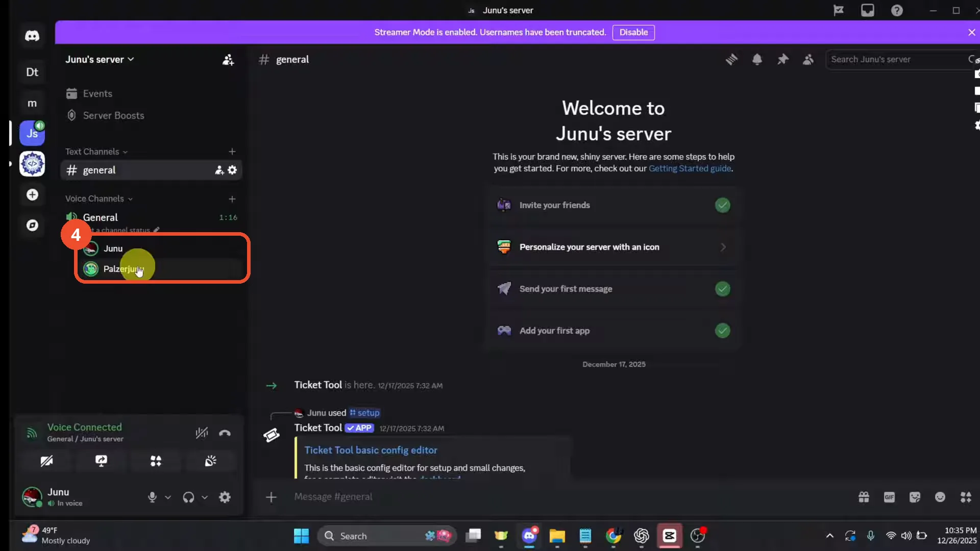Expand headphone output options chevron

click(x=205, y=497)
